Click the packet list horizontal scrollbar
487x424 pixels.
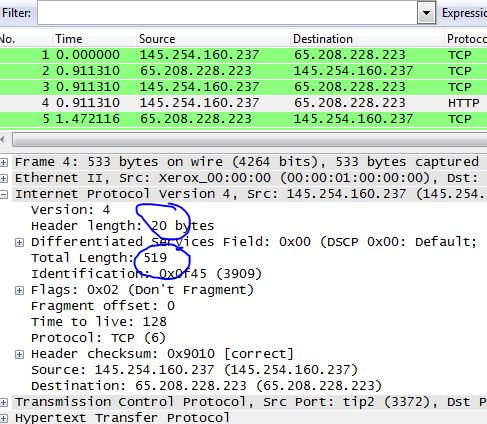coord(249,139)
